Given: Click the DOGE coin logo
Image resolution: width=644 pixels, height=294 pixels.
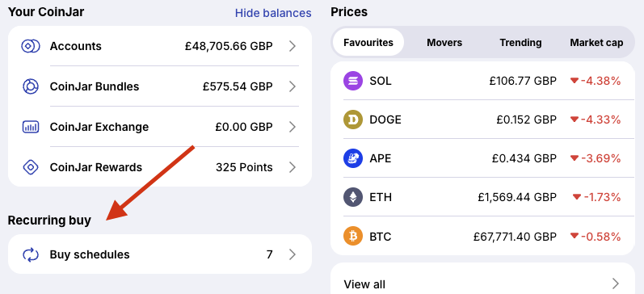Looking at the screenshot, I should (353, 120).
